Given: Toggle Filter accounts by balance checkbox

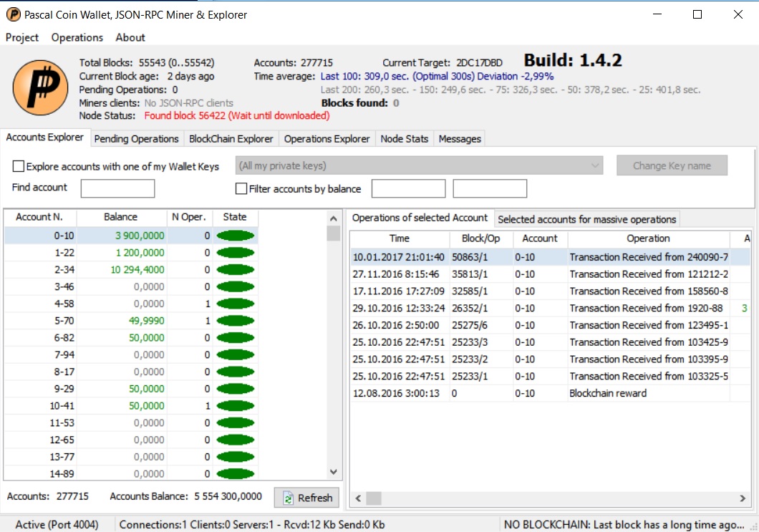Looking at the screenshot, I should click(241, 189).
